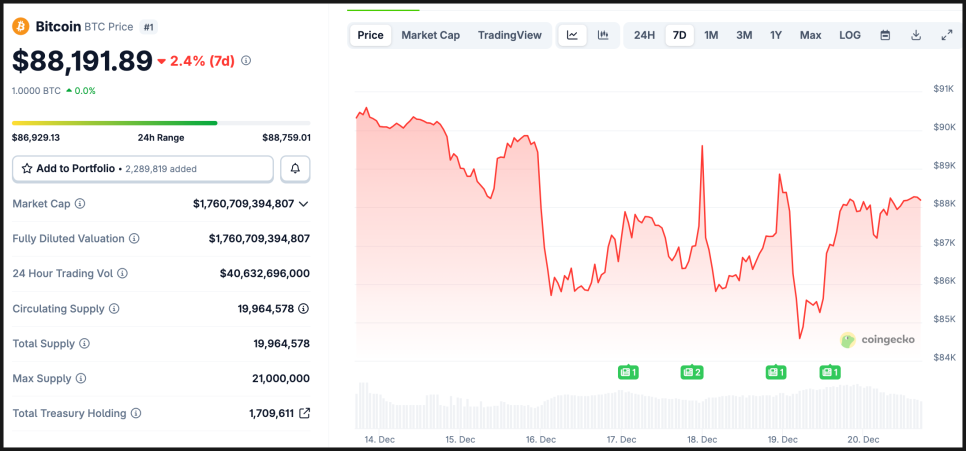Expand the Market Cap value chevron
This screenshot has height=451, width=966.
[304, 204]
